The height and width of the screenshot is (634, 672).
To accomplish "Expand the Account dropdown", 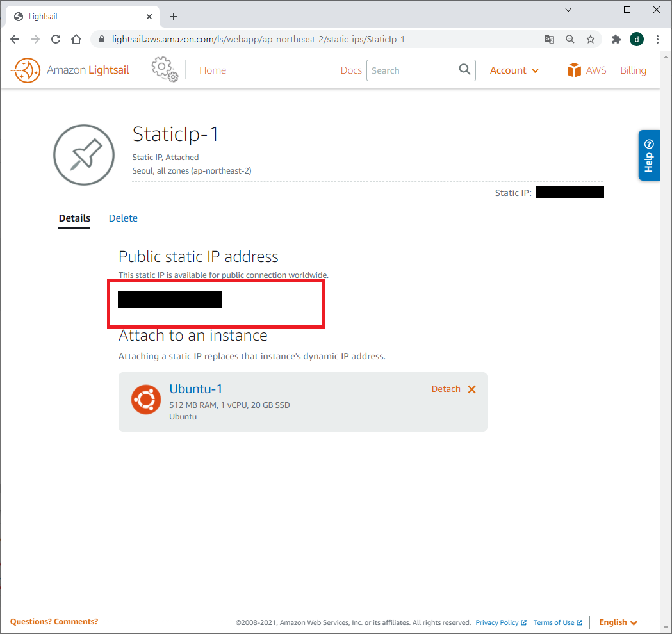I will tap(514, 70).
